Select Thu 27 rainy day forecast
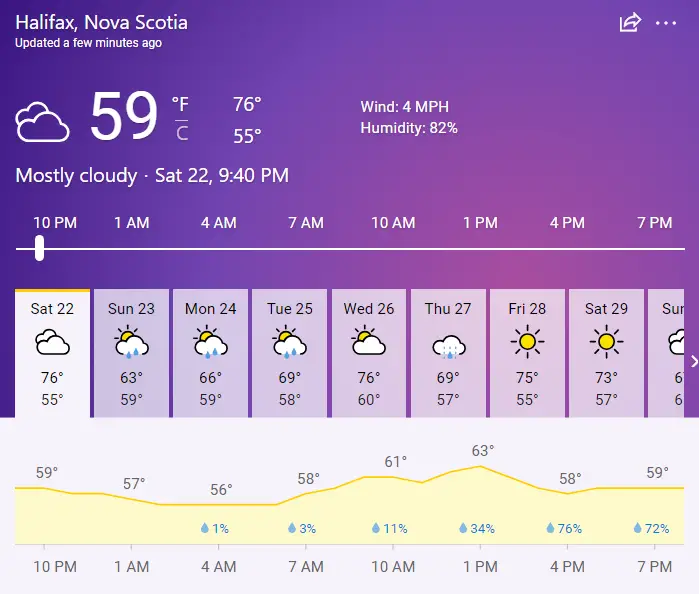This screenshot has width=699, height=594. pyautogui.click(x=448, y=353)
